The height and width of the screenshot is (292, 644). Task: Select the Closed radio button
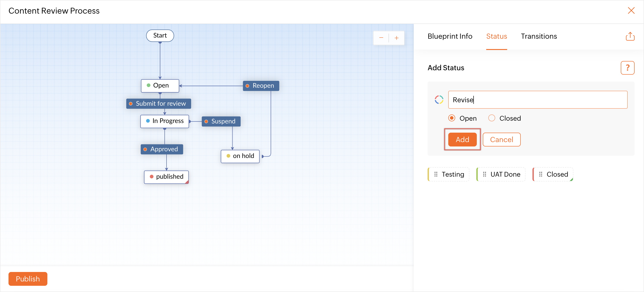[492, 118]
